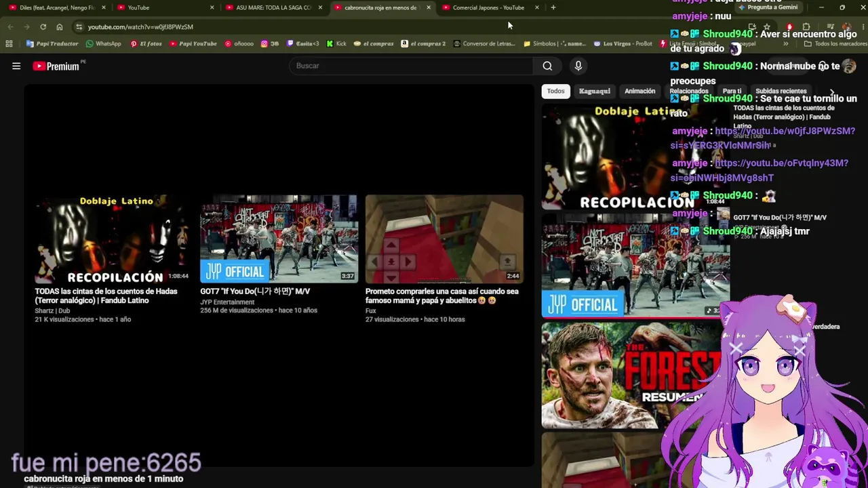The width and height of the screenshot is (868, 488).
Task: Reload the current page
Action: (43, 26)
